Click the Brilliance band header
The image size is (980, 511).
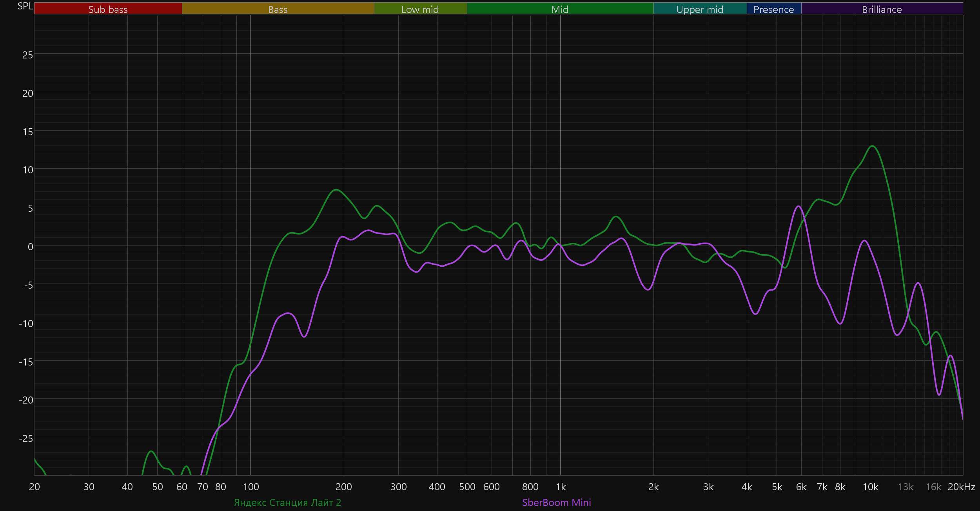click(x=882, y=9)
